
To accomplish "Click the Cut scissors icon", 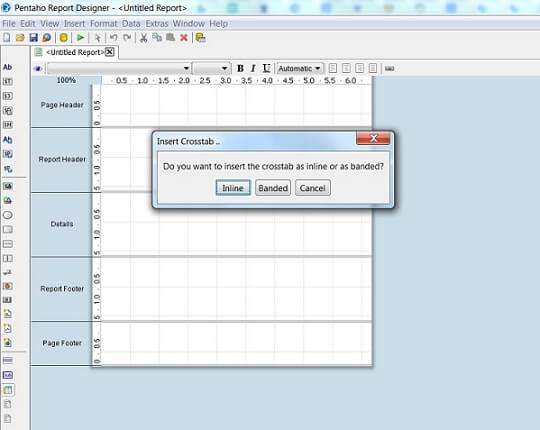I will (x=144, y=38).
